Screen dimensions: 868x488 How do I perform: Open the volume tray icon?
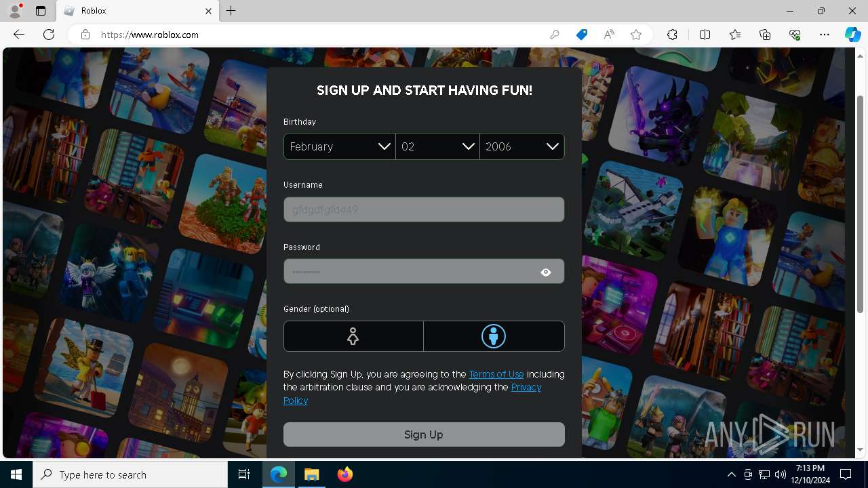click(781, 474)
